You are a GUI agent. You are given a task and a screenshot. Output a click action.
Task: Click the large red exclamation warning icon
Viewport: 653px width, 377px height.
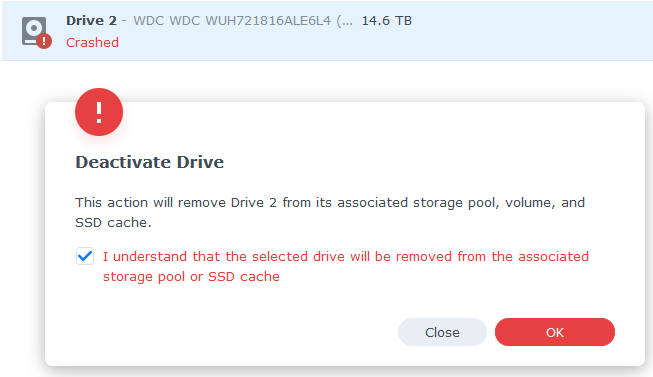coord(99,112)
